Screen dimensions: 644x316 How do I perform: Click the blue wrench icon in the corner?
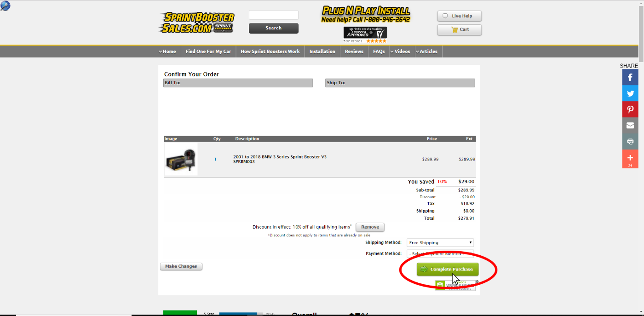tap(6, 6)
